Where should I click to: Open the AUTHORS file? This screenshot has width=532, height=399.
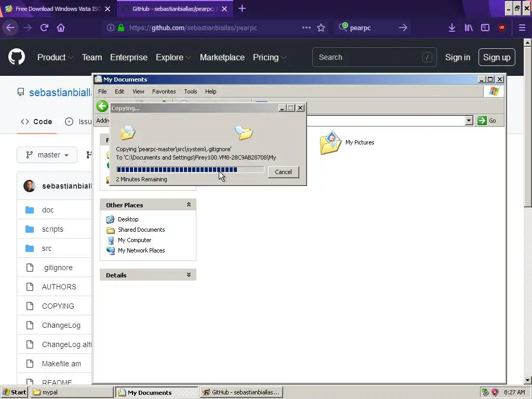pyautogui.click(x=59, y=287)
